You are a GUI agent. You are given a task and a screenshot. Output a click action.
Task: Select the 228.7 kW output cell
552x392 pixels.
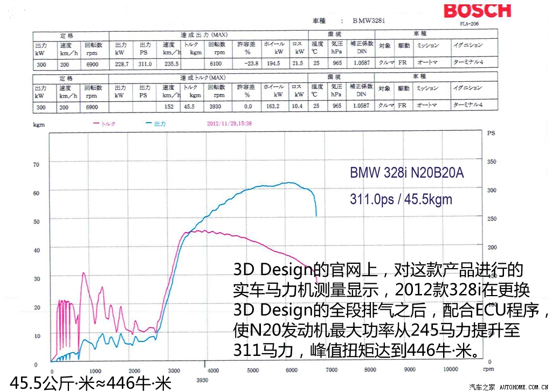click(121, 64)
